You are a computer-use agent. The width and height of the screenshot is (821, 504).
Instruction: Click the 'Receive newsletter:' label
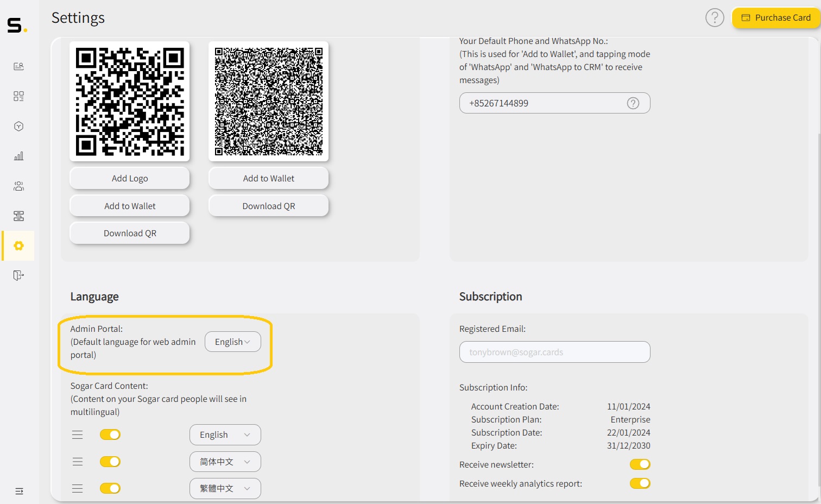(x=497, y=464)
